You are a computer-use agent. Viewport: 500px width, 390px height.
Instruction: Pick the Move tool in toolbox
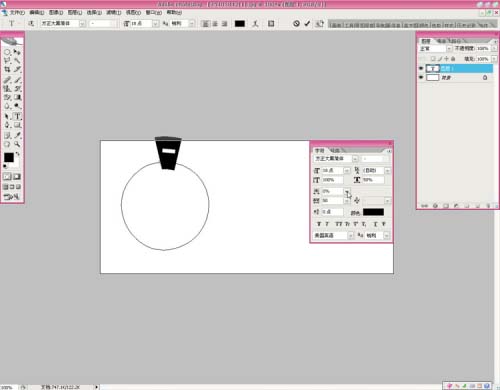point(17,52)
